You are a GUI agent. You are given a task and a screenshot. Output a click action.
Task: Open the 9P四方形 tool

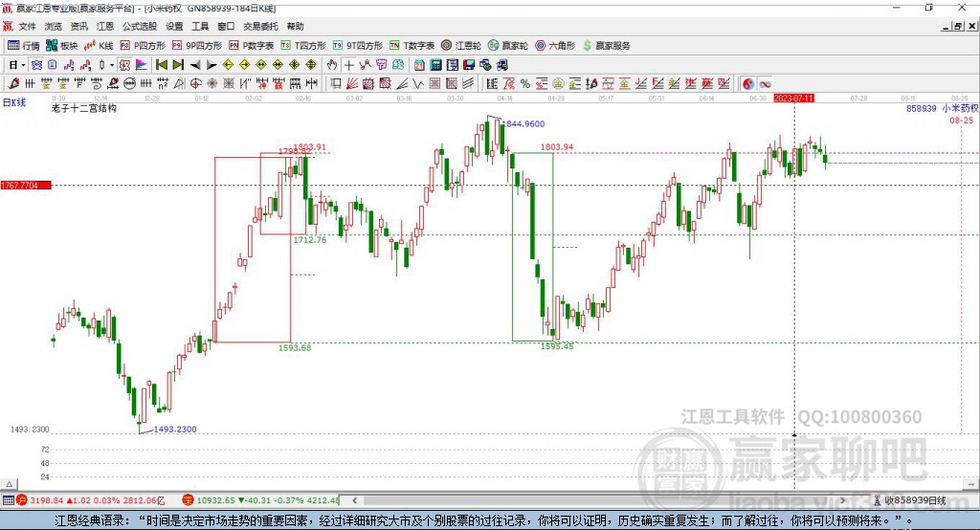point(197,46)
